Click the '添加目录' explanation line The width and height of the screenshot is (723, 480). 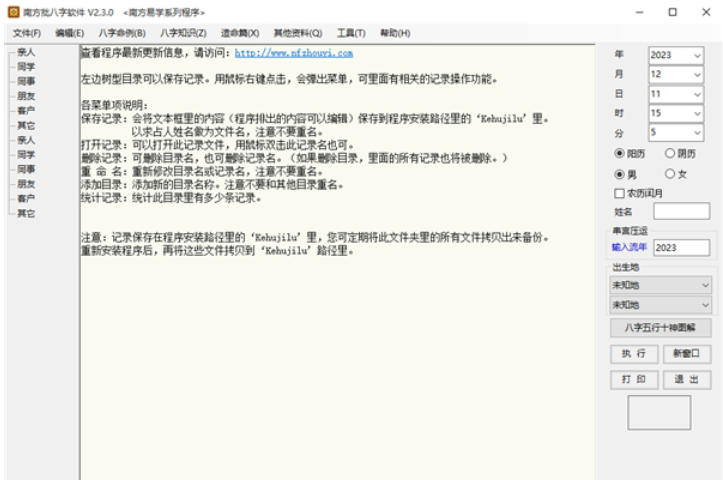click(x=213, y=185)
